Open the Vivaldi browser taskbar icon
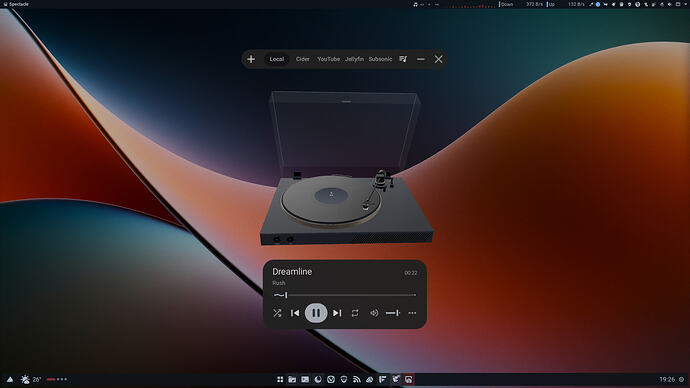690x388 pixels. click(331, 379)
